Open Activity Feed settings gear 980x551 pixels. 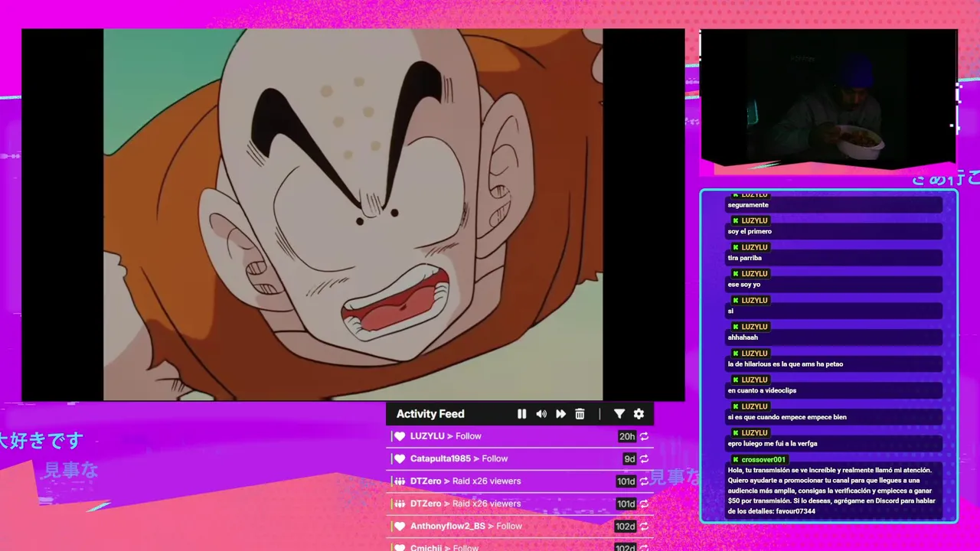[639, 414]
